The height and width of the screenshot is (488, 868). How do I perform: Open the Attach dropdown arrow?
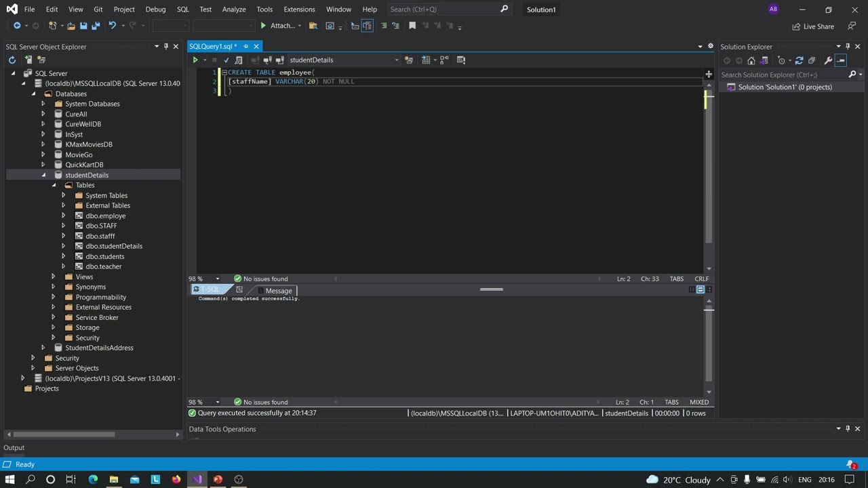point(299,26)
